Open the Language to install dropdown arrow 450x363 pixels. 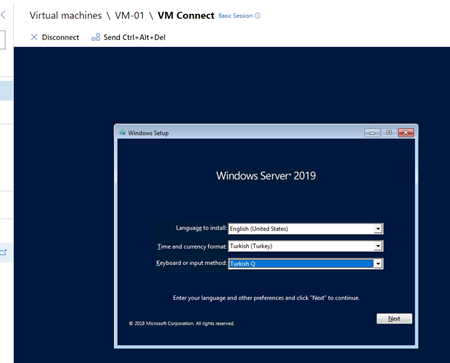coord(378,229)
